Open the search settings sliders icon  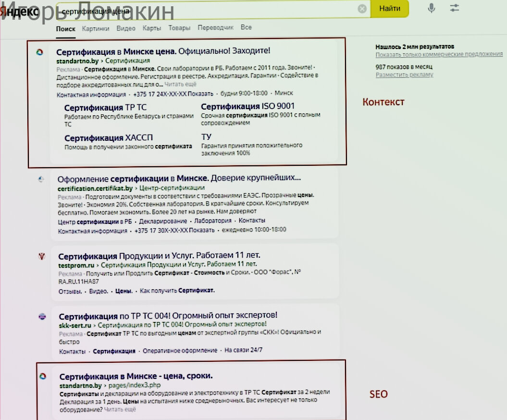click(454, 8)
